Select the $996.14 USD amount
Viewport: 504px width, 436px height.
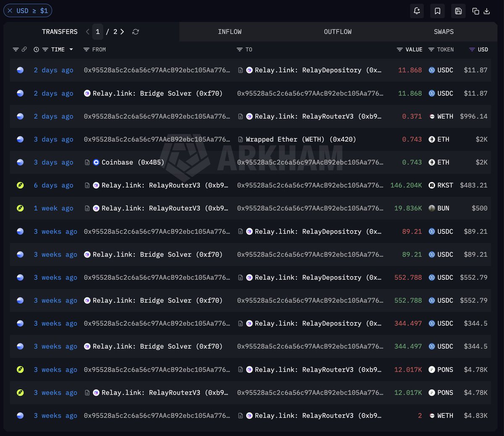pyautogui.click(x=474, y=116)
